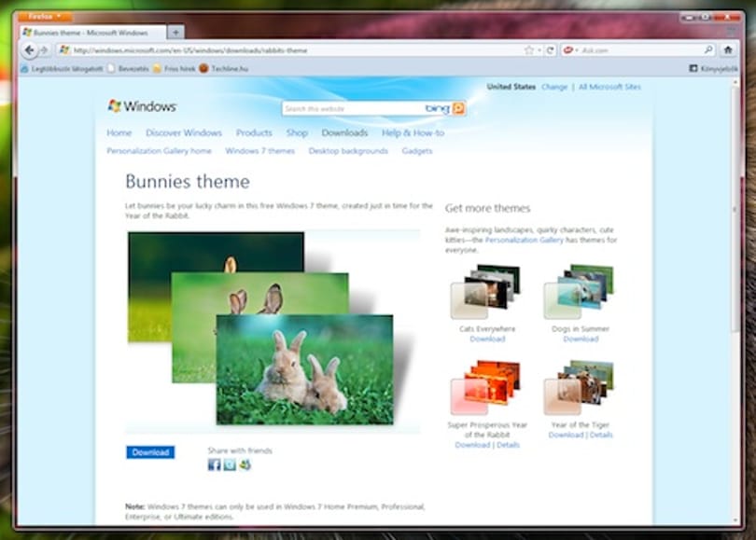Open the Shop menu
The width and height of the screenshot is (756, 540).
click(297, 133)
